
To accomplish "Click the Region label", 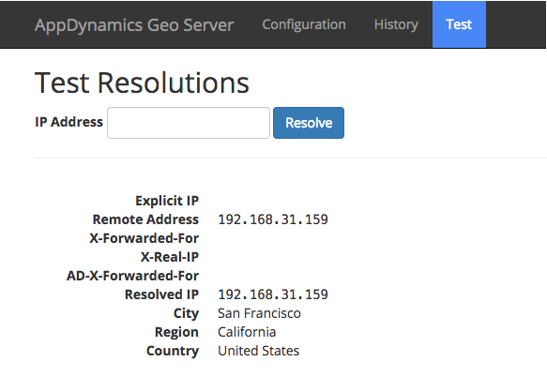I will click(177, 332).
